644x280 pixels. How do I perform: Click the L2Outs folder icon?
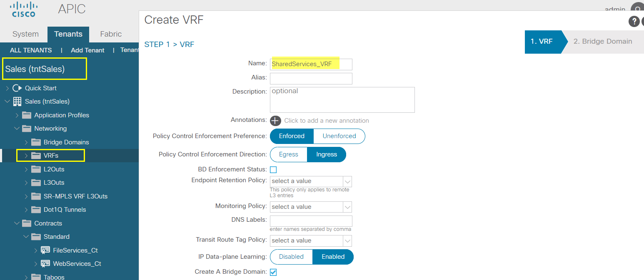[36, 169]
